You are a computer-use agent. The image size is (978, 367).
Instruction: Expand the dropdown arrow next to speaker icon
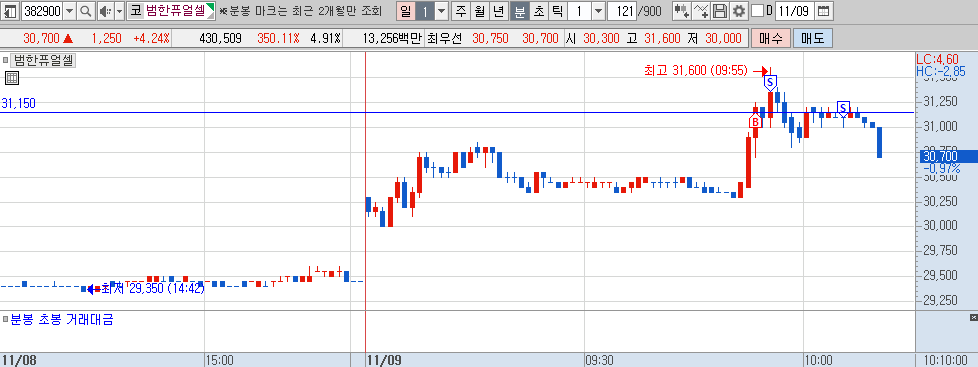point(119,11)
